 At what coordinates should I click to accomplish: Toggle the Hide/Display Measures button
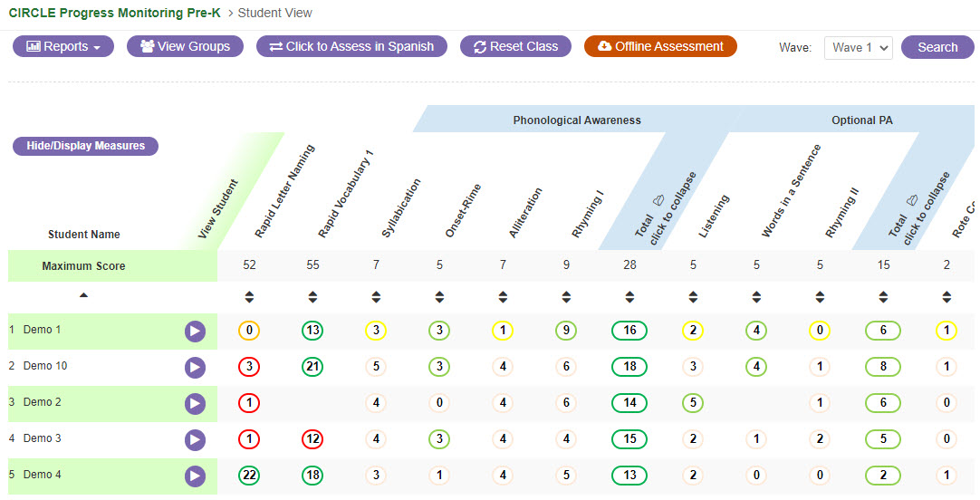[85, 146]
